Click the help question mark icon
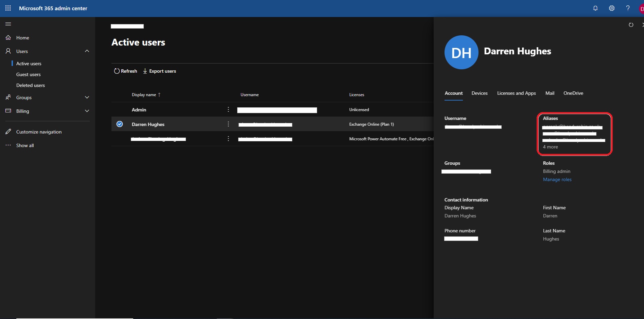This screenshot has height=319, width=644. pos(628,8)
